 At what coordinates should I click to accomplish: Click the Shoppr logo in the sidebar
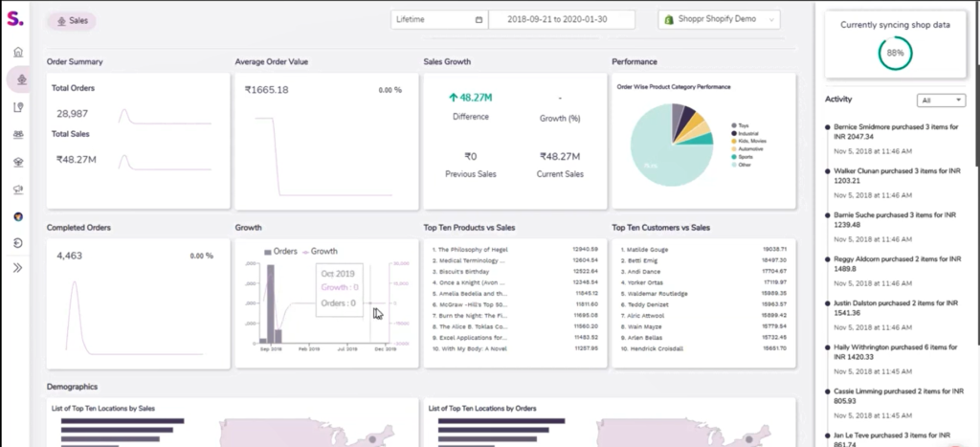(17, 18)
